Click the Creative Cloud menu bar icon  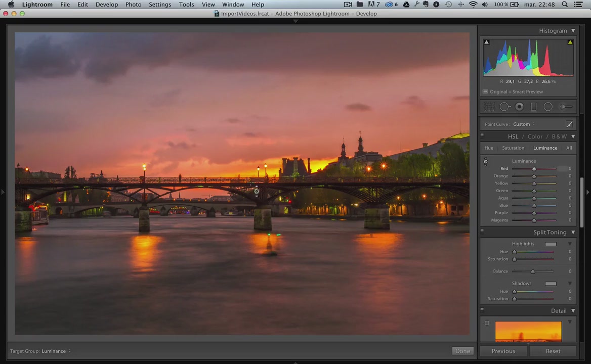pyautogui.click(x=389, y=5)
